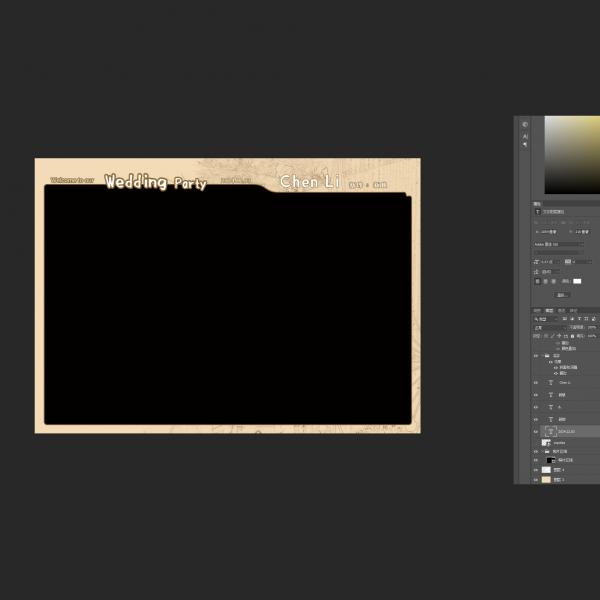Open the font family dropdown in Properties

coord(558,244)
